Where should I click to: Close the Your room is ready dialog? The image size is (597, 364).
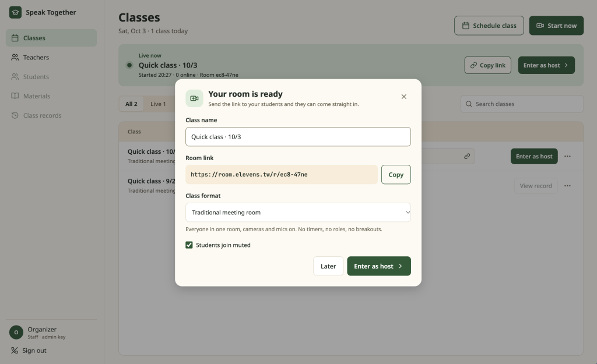[404, 97]
